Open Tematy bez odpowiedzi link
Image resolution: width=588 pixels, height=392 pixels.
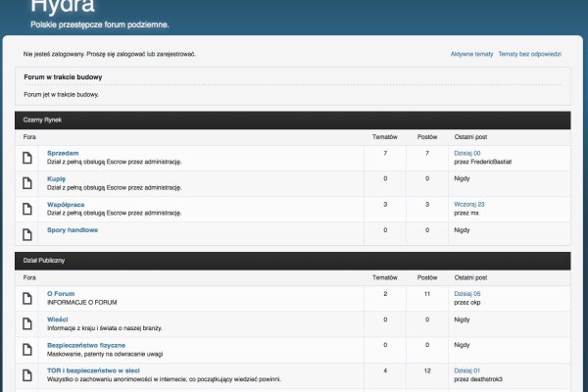pos(529,54)
